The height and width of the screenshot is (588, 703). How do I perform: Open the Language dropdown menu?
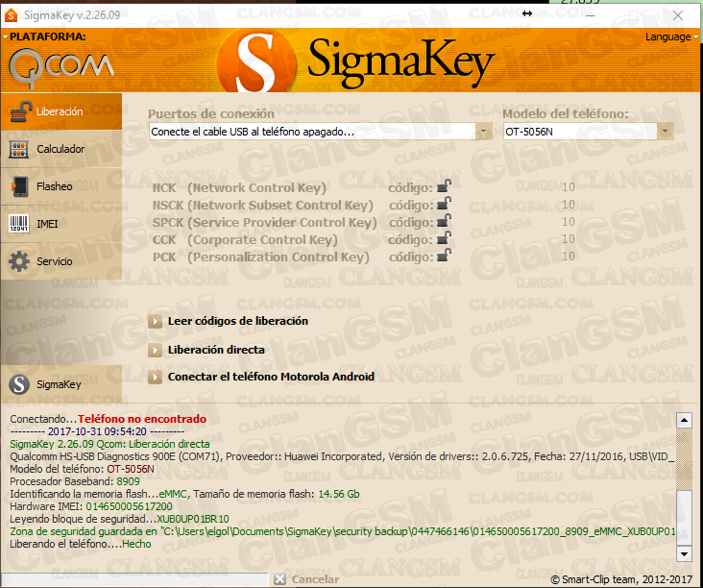tap(671, 37)
